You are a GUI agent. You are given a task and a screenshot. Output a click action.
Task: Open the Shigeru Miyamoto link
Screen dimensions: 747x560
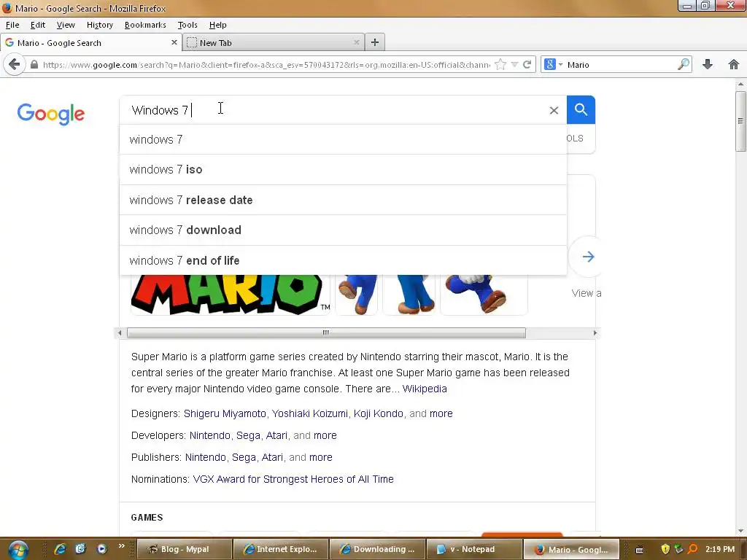(225, 413)
